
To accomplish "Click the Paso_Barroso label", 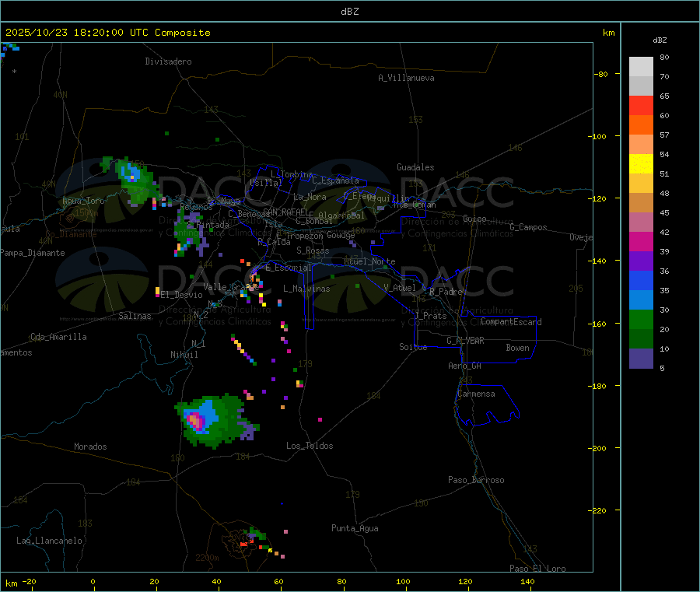I will point(476,480).
